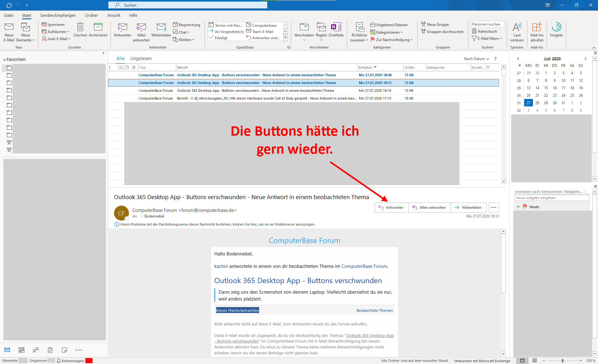Click the zoom slider handle in status bar

(x=562, y=361)
